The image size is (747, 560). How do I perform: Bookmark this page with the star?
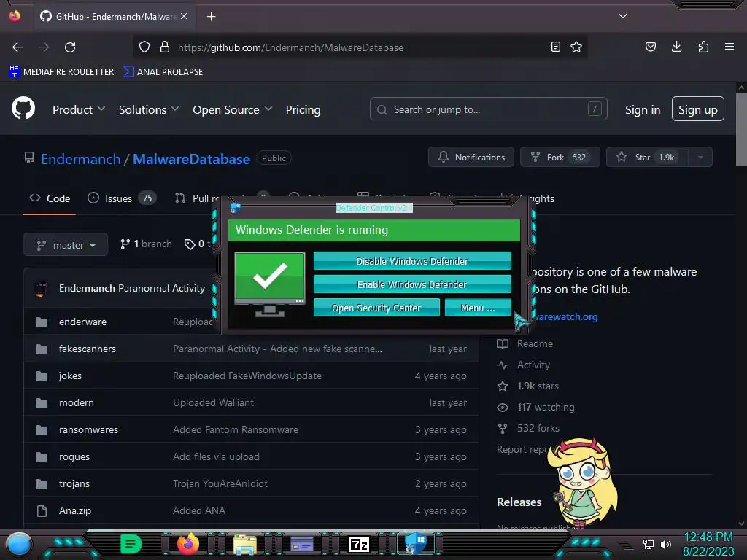(x=576, y=47)
